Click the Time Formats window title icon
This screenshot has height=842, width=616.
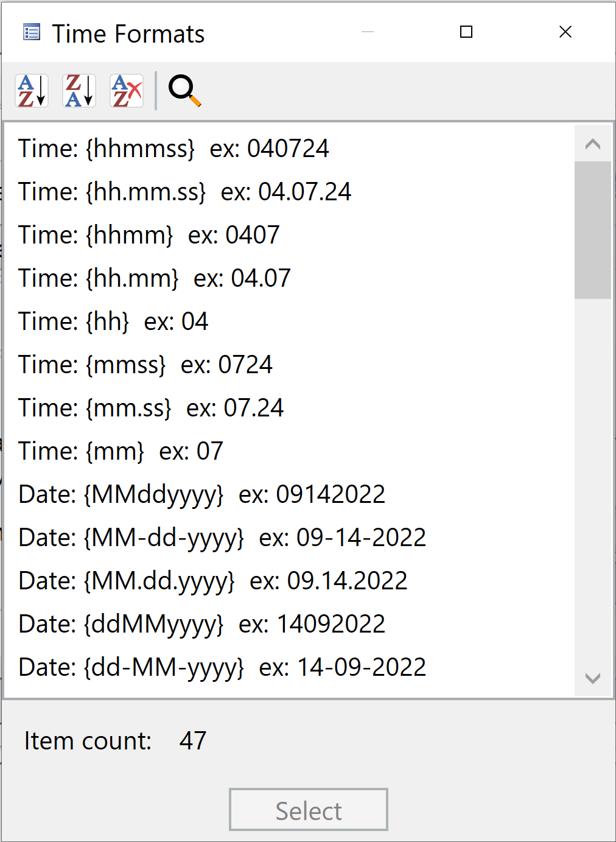tap(32, 32)
